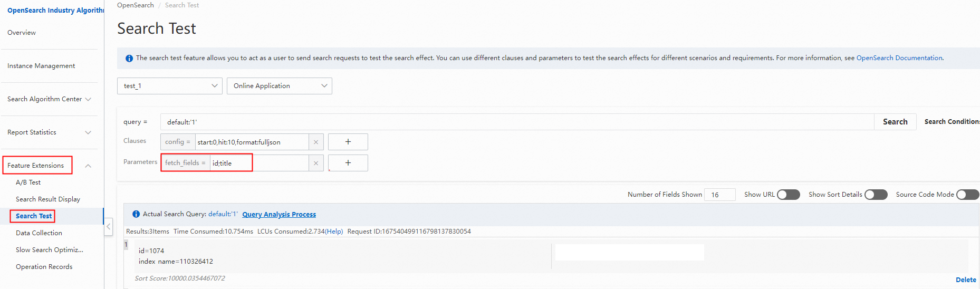The width and height of the screenshot is (980, 289).
Task: Go to Instance Management
Action: (41, 66)
